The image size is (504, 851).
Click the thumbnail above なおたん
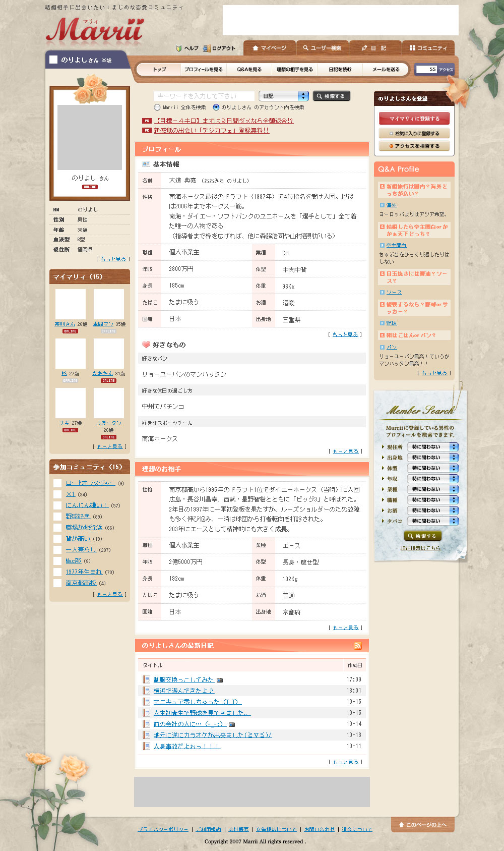109,354
